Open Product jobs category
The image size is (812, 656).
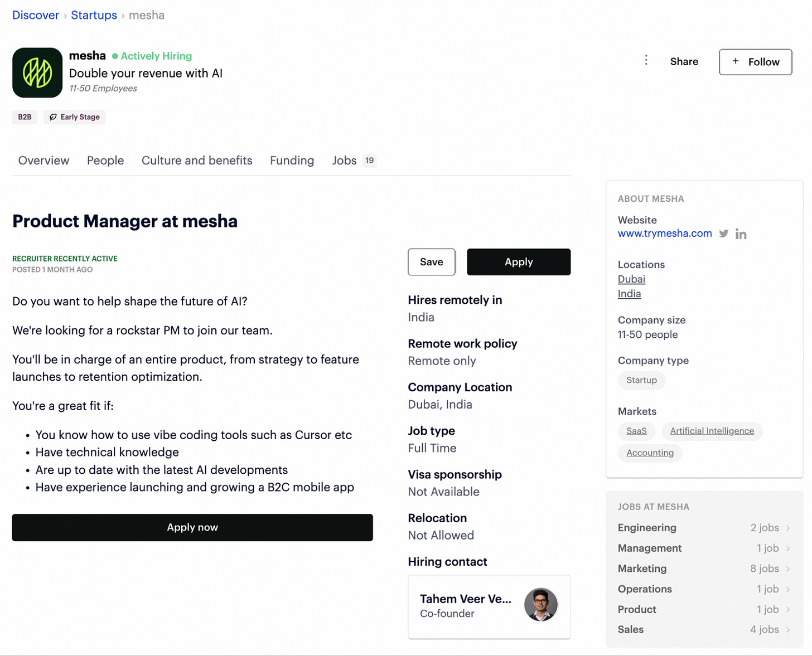(704, 610)
